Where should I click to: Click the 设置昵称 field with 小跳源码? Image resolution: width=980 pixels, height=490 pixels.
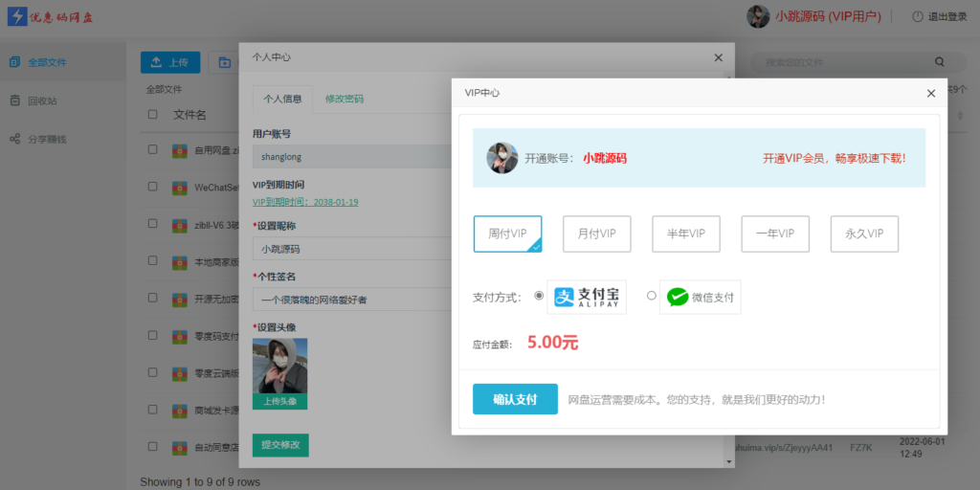(352, 249)
